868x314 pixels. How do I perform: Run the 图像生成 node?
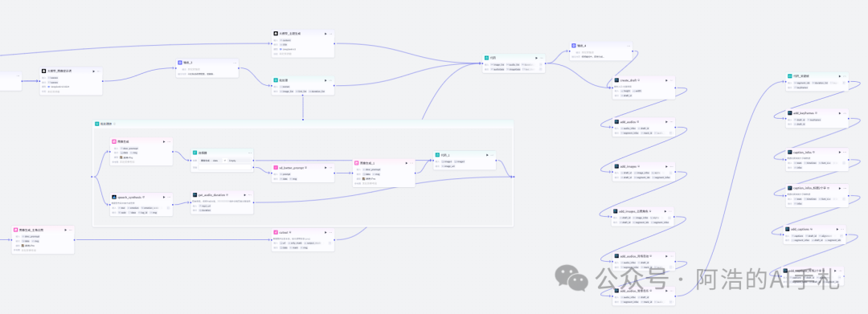tap(164, 141)
